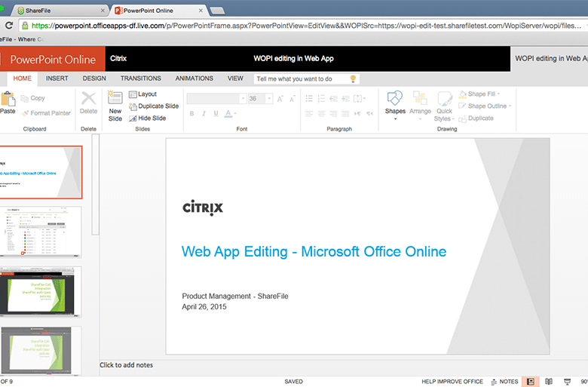Switch to Editing View icon in status bar
Viewport: 588px width, 387px height.
(x=530, y=382)
